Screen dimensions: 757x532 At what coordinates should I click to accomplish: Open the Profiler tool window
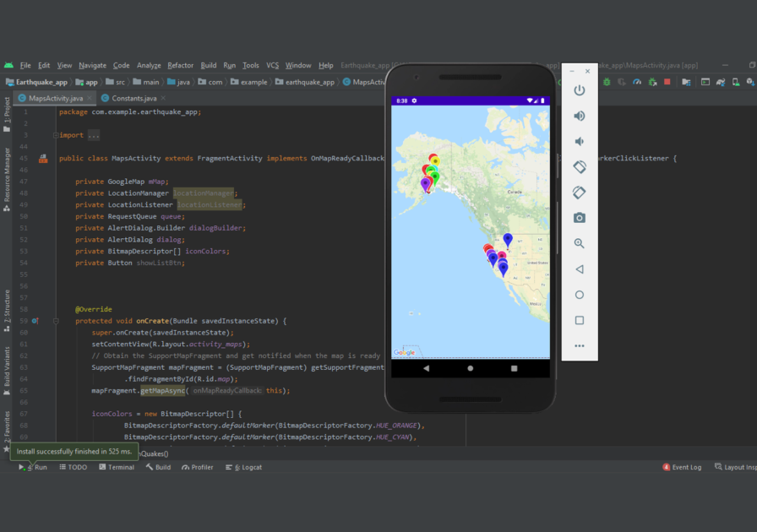click(198, 467)
